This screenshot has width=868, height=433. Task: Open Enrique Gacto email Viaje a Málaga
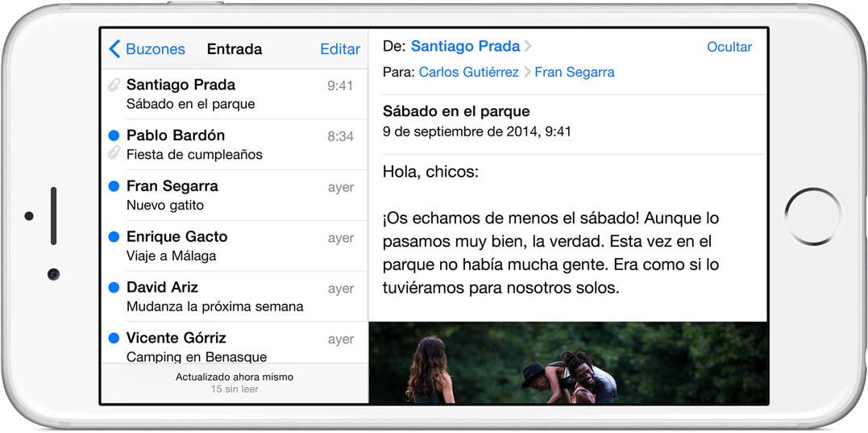click(x=235, y=246)
